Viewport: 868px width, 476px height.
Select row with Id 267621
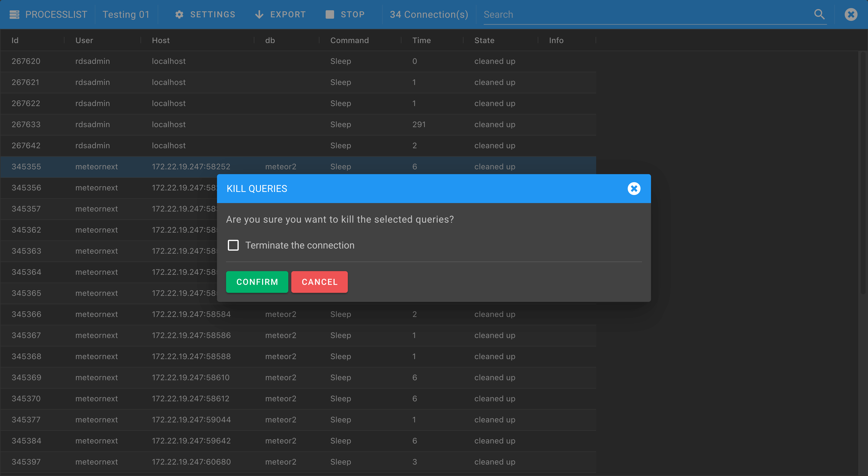298,83
